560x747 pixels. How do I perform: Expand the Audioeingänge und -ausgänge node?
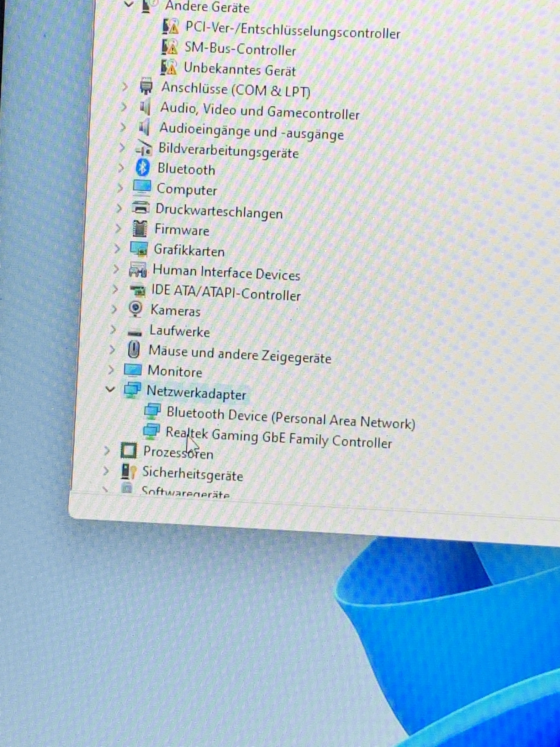coord(123,127)
